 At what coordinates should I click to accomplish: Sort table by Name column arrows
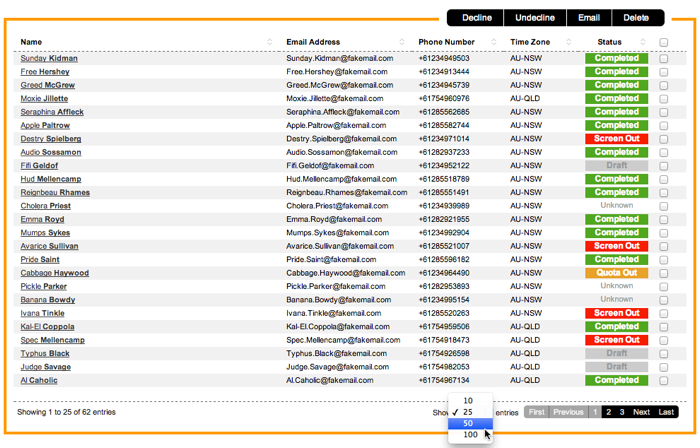[x=270, y=42]
